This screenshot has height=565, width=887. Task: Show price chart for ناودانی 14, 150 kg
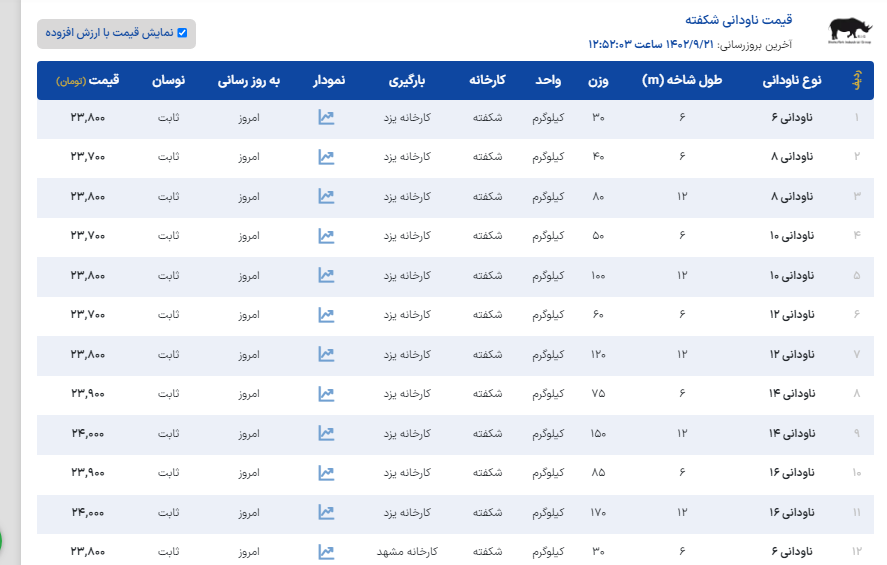tap(326, 433)
